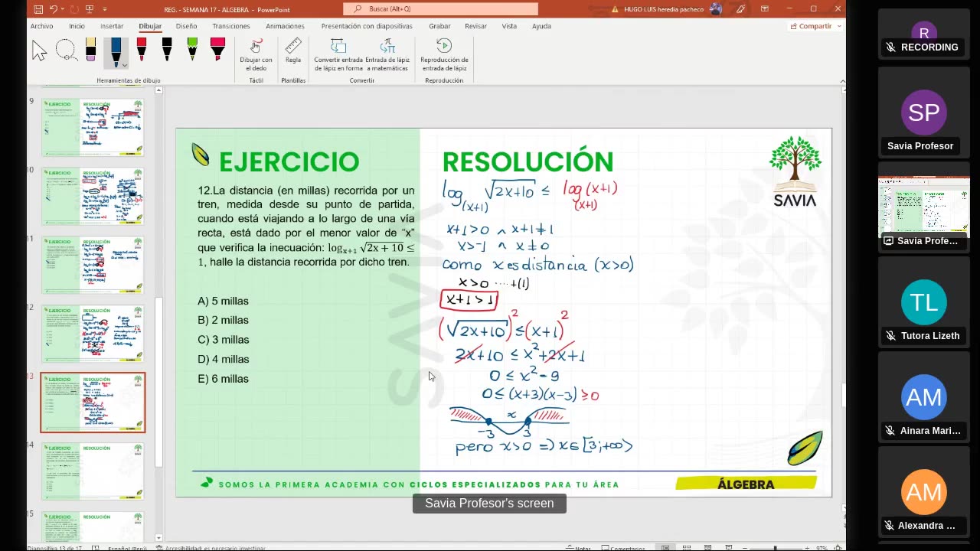Click answer option E) 6 millas

[223, 379]
